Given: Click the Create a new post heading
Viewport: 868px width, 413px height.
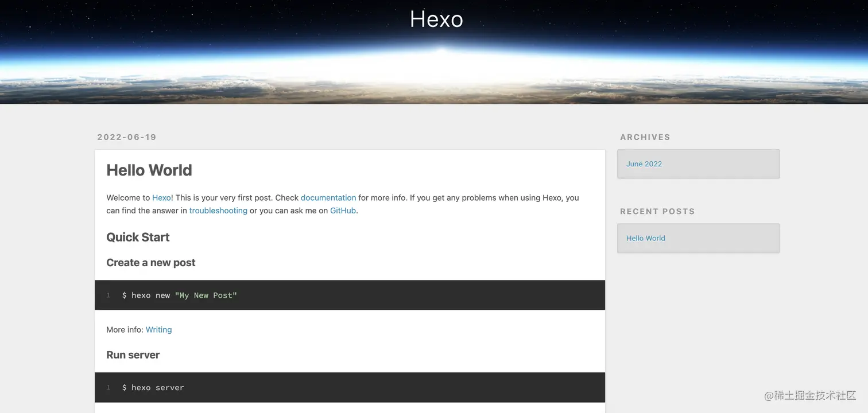Looking at the screenshot, I should click(x=151, y=263).
